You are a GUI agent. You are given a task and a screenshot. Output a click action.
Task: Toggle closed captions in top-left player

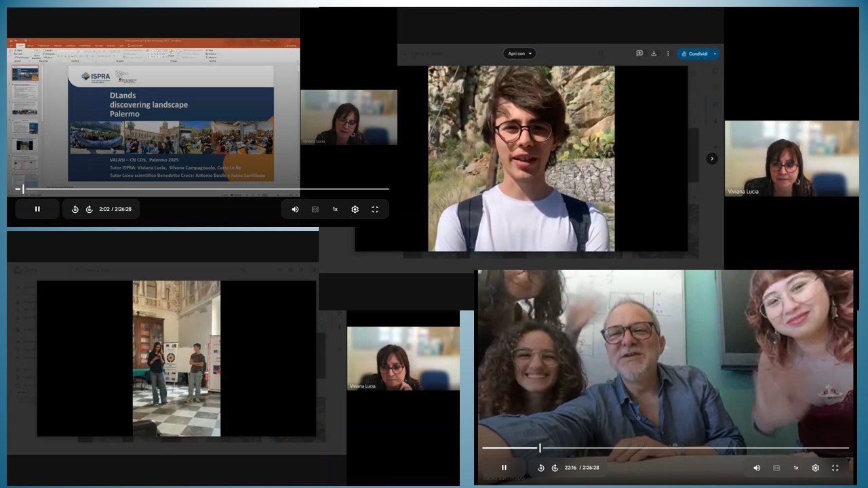[315, 209]
